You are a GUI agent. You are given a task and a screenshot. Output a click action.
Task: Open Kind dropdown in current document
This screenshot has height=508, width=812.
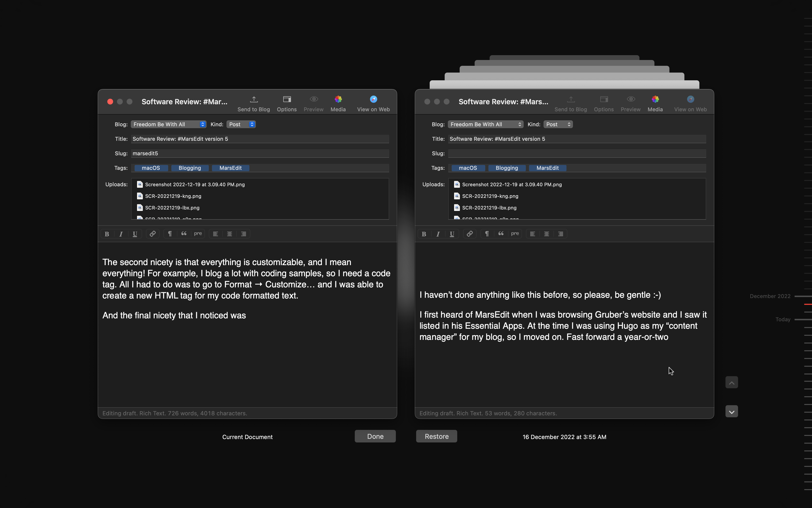pyautogui.click(x=241, y=124)
